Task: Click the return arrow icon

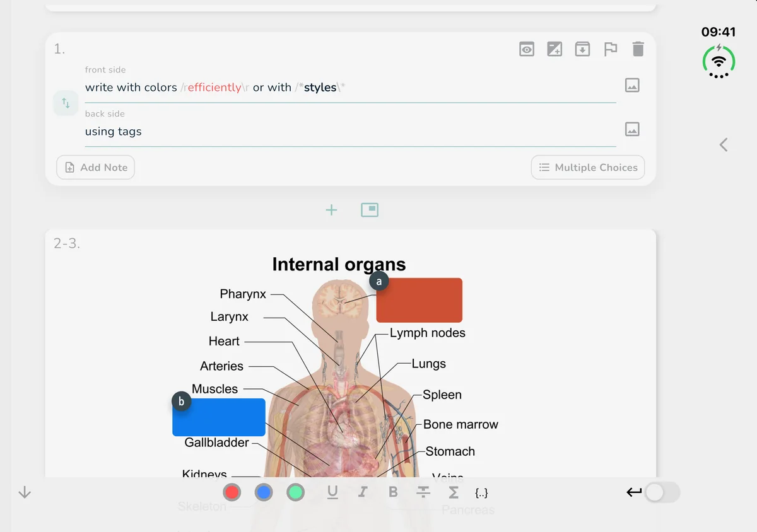Action: coord(634,492)
